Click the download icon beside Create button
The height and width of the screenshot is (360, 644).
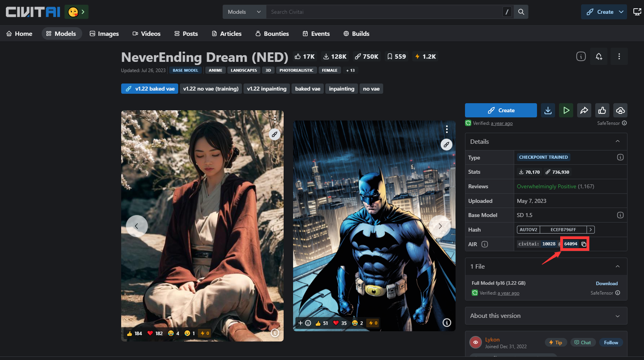548,110
